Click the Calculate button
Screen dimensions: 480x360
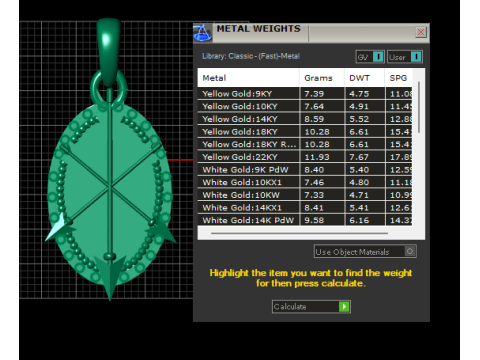(311, 307)
